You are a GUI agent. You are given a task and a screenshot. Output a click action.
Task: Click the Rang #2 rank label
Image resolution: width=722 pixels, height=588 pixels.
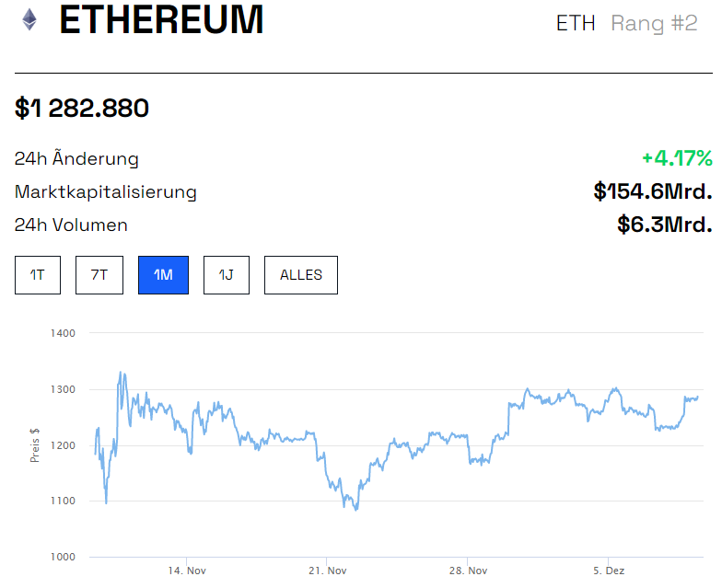tap(654, 23)
